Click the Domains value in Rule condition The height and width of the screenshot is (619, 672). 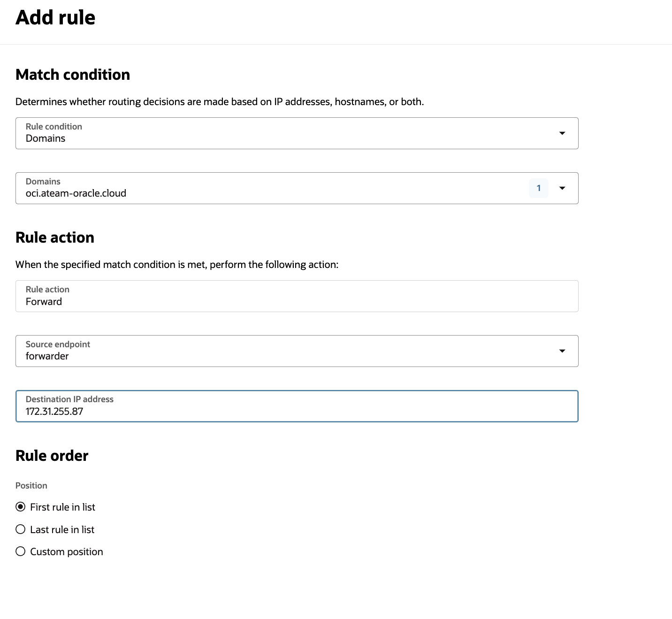46,138
